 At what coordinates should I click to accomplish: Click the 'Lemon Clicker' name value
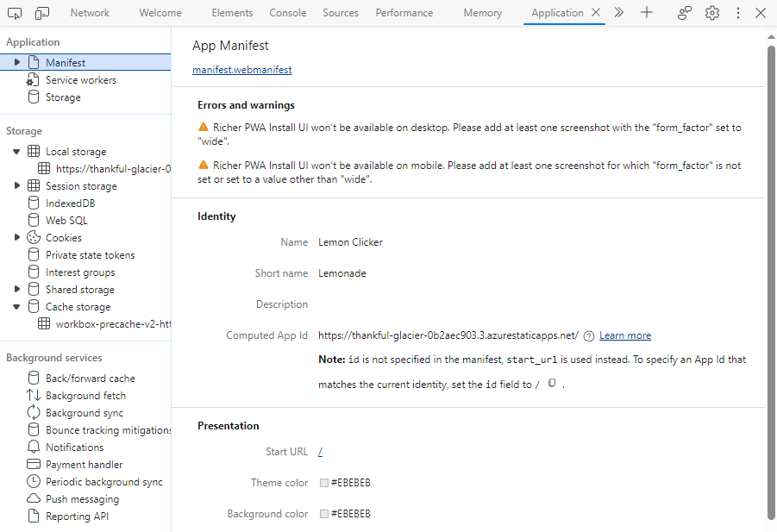tap(350, 242)
